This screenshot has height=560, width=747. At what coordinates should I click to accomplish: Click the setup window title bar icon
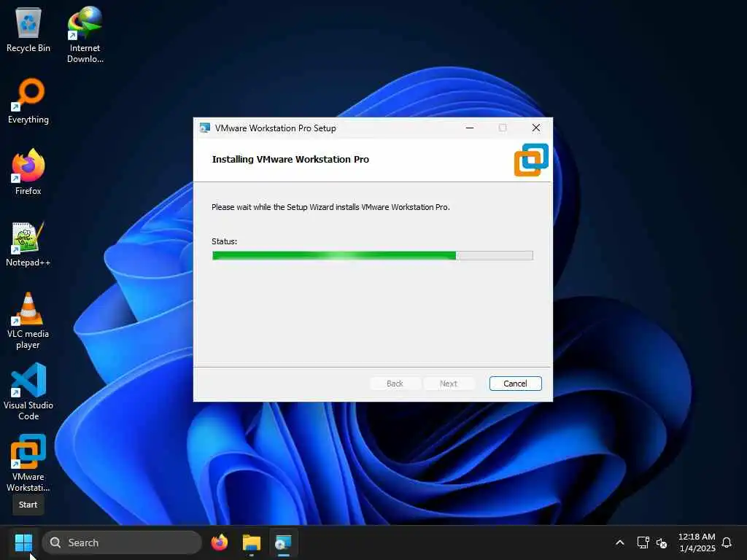click(205, 128)
